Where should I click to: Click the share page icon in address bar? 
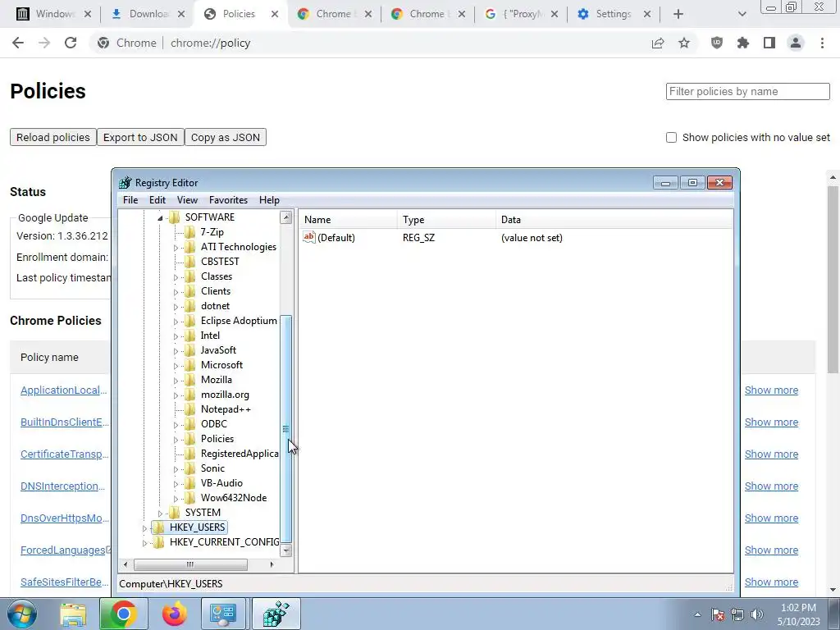658,43
